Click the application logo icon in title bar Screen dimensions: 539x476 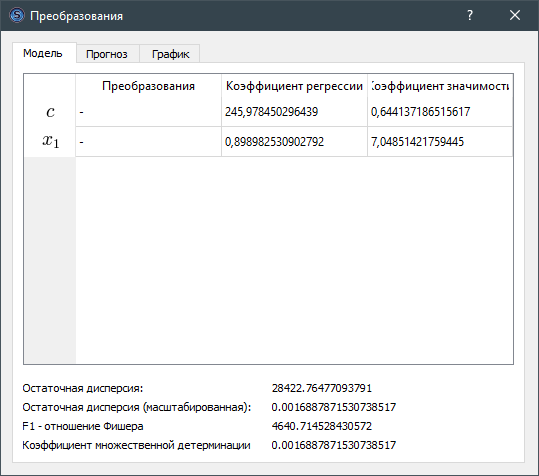point(16,15)
